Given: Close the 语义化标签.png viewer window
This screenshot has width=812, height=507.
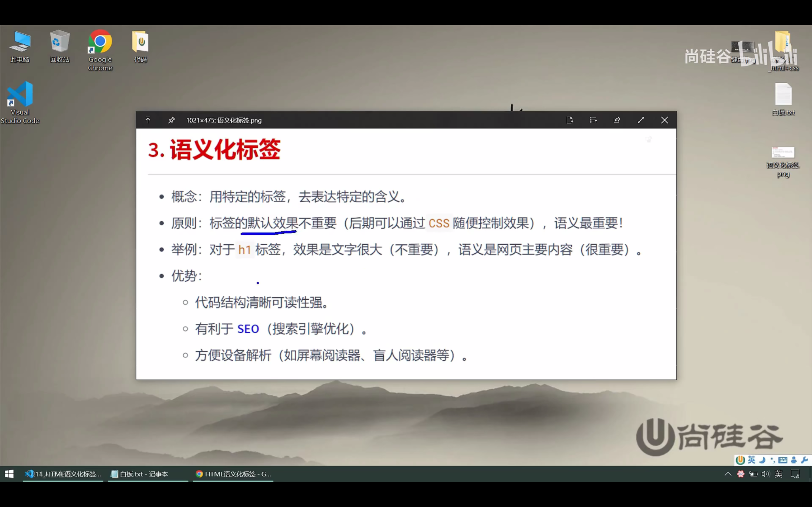Looking at the screenshot, I should tap(664, 120).
